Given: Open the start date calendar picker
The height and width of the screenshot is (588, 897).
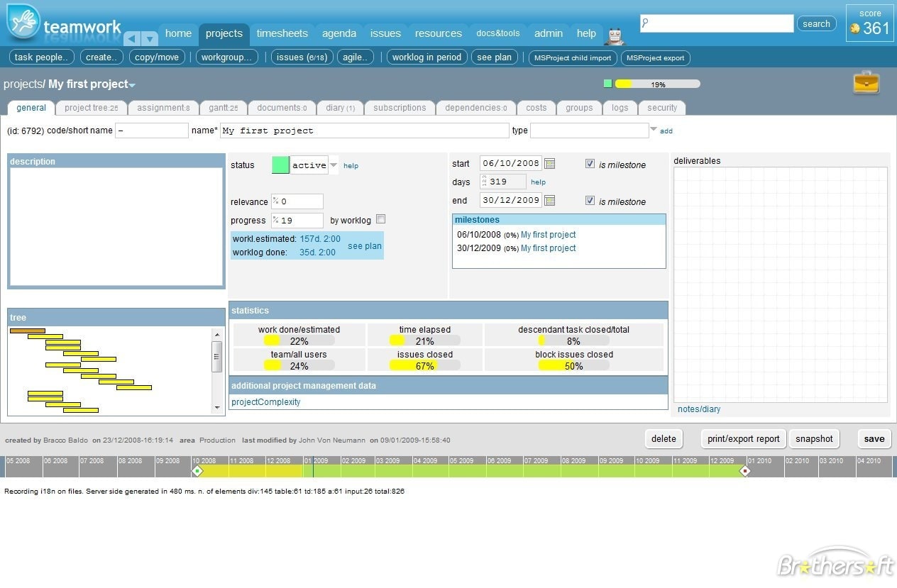Looking at the screenshot, I should click(549, 164).
